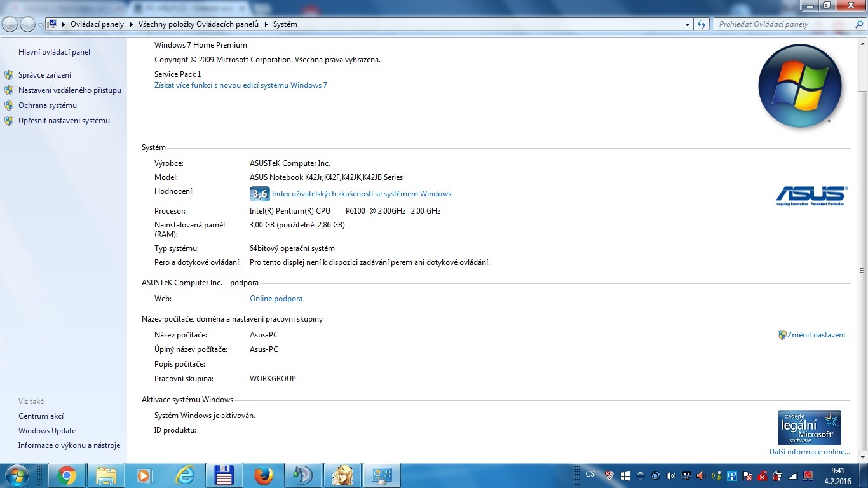Select Všechny položky Ovládacích panelů breadcrumb
The image size is (868, 488).
(198, 24)
